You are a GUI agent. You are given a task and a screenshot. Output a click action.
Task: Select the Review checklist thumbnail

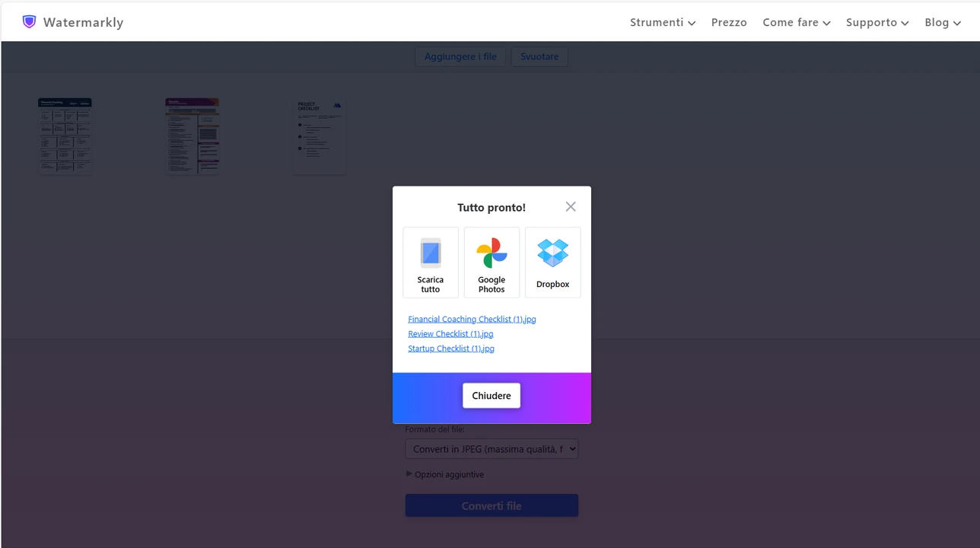pyautogui.click(x=192, y=135)
